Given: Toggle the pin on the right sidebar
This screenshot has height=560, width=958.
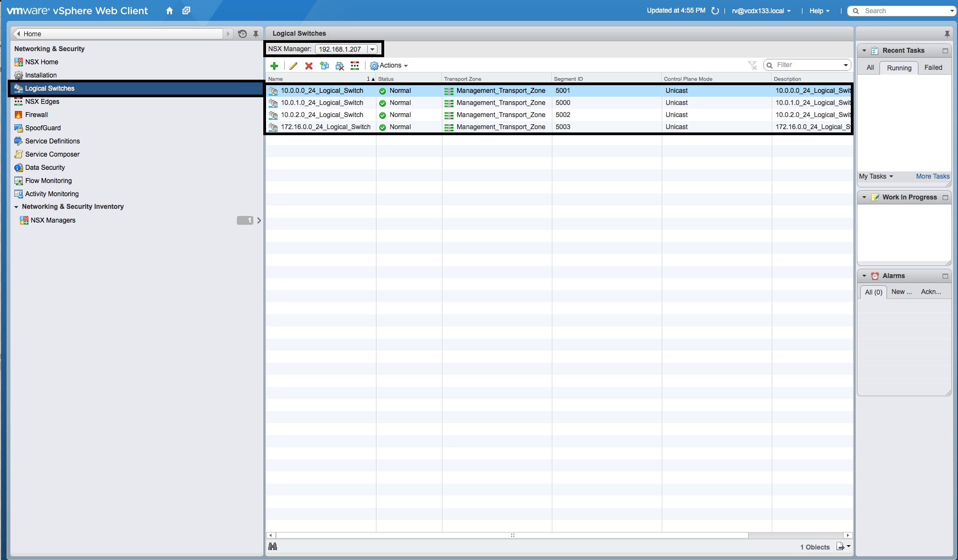Looking at the screenshot, I should pos(947,34).
